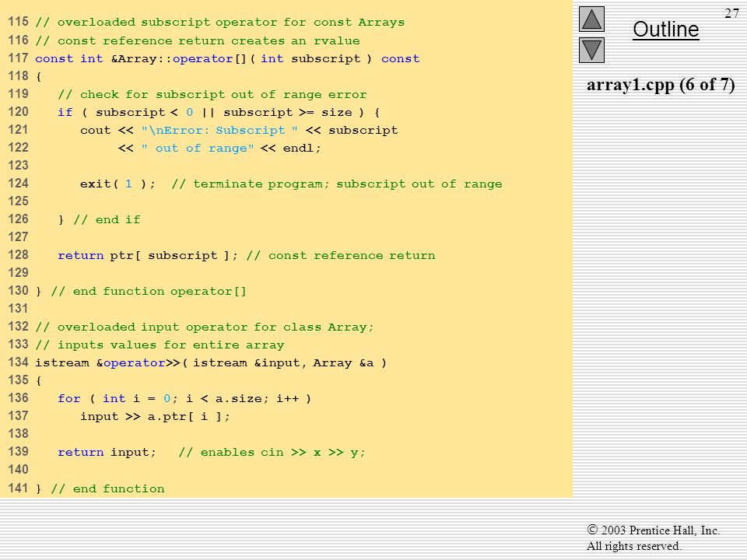747x560 pixels.
Task: Select return ptr[ subscript ] statement
Action: click(148, 255)
